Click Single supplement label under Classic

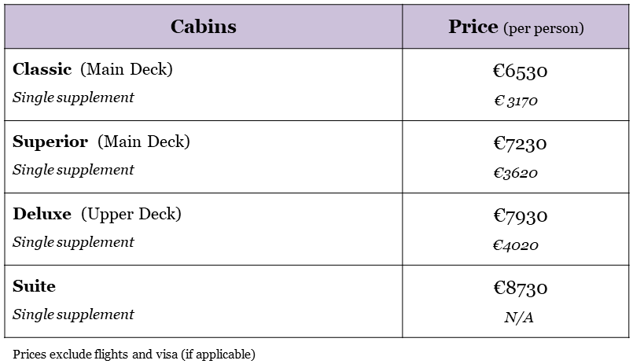coord(73,97)
